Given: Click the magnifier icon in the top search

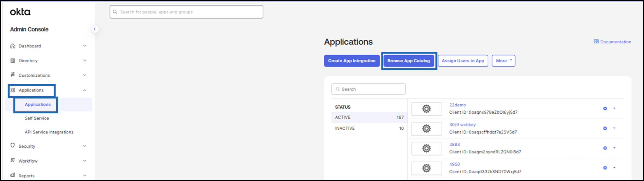Looking at the screenshot, I should click(115, 12).
